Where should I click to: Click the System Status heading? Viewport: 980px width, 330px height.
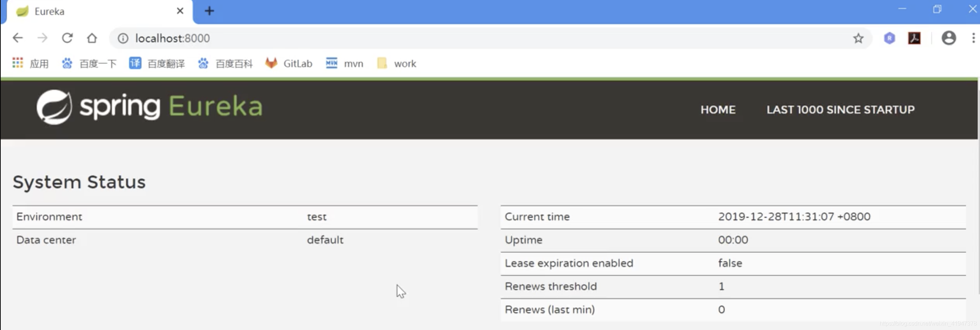pyautogui.click(x=79, y=182)
